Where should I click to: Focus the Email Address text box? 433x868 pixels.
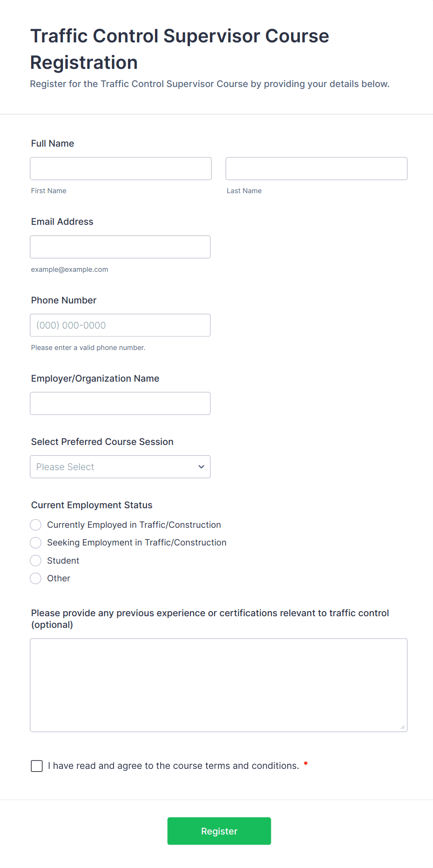pyautogui.click(x=120, y=247)
